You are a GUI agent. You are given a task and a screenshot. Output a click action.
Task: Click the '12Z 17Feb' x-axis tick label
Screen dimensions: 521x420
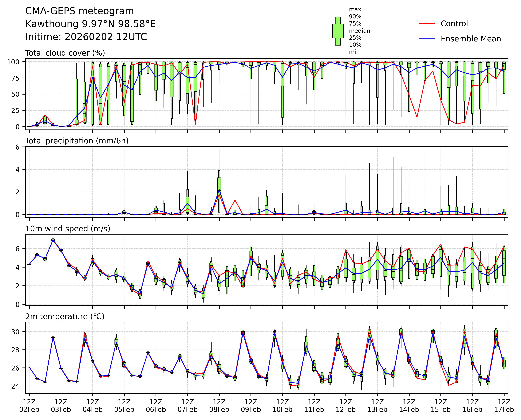(504, 406)
